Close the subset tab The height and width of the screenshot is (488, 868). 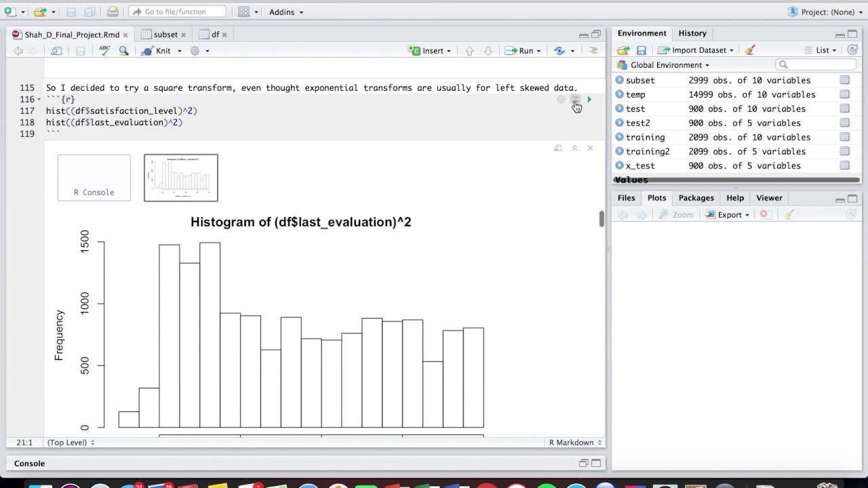click(x=183, y=35)
